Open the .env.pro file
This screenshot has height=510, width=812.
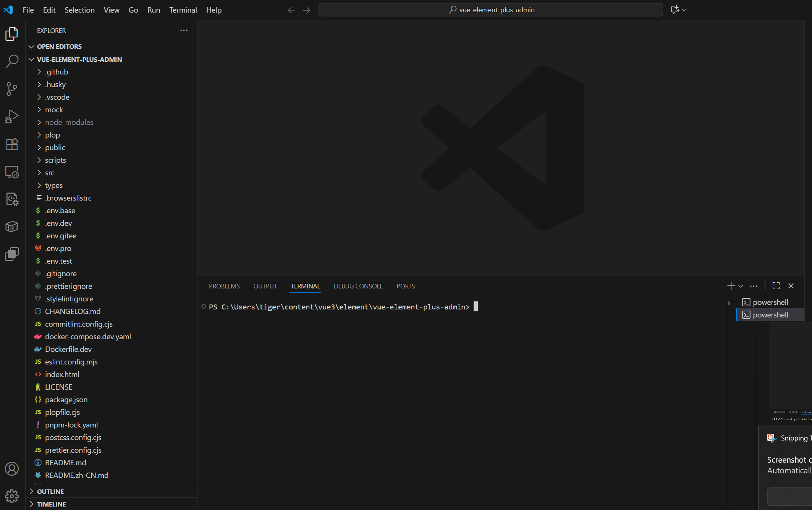pos(111,248)
